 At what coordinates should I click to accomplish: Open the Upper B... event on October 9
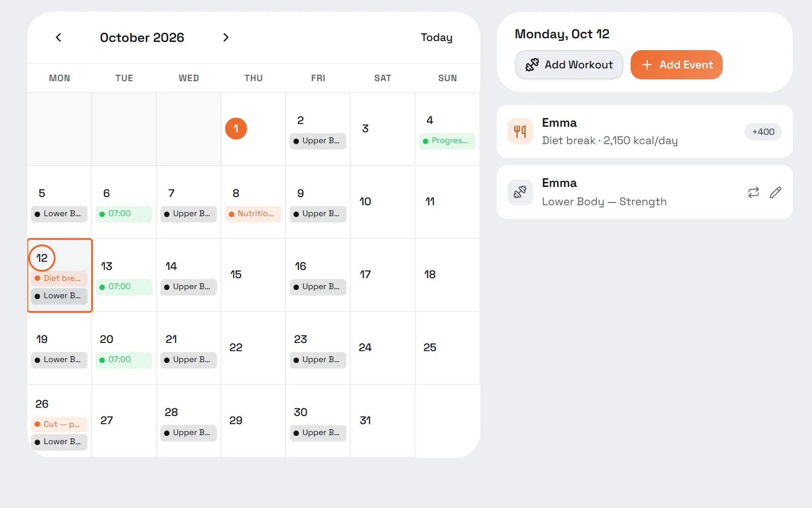point(318,214)
